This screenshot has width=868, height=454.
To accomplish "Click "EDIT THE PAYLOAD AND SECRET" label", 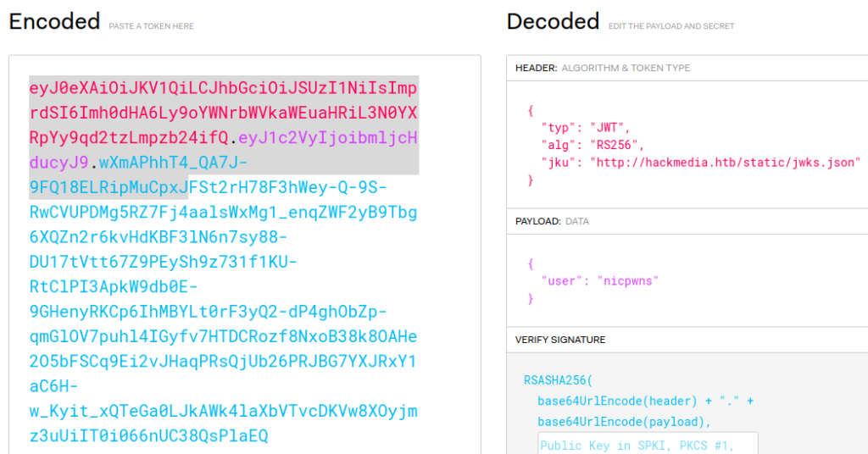I will (671, 26).
